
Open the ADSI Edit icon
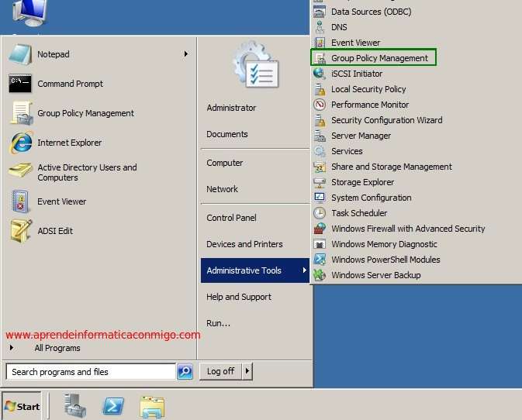point(21,230)
